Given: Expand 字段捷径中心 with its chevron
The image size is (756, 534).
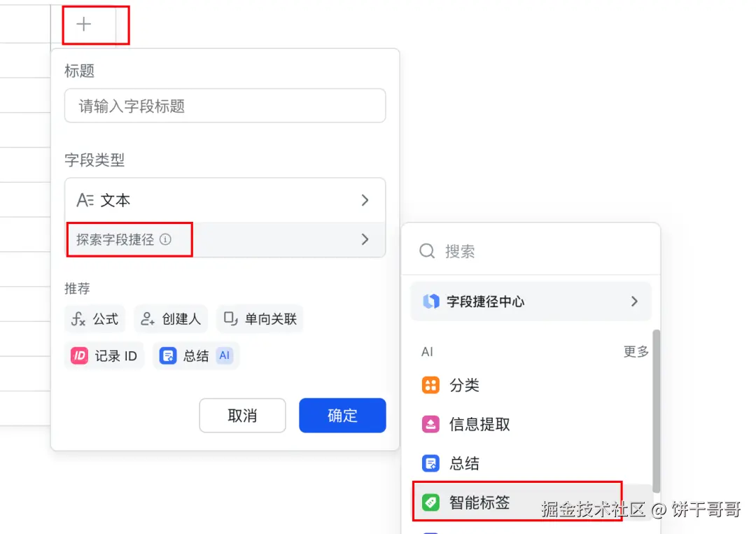Looking at the screenshot, I should coord(634,302).
